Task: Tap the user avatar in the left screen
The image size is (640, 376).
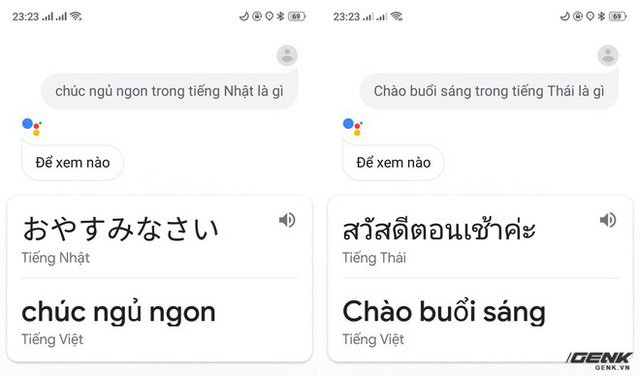Action: [x=287, y=56]
